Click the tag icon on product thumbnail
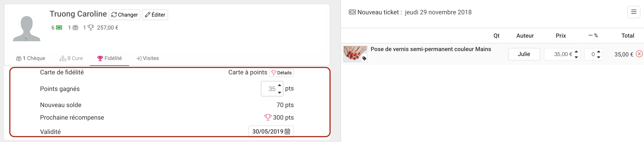Viewport: 644px width, 142px height. [x=364, y=59]
